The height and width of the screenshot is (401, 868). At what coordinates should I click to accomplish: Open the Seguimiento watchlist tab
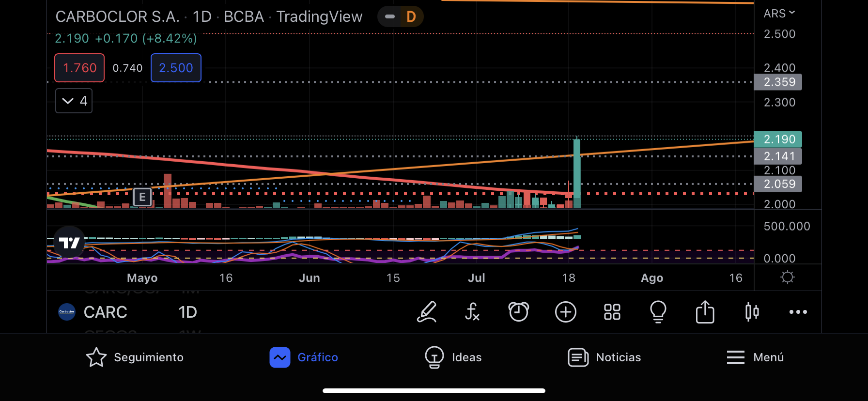135,357
